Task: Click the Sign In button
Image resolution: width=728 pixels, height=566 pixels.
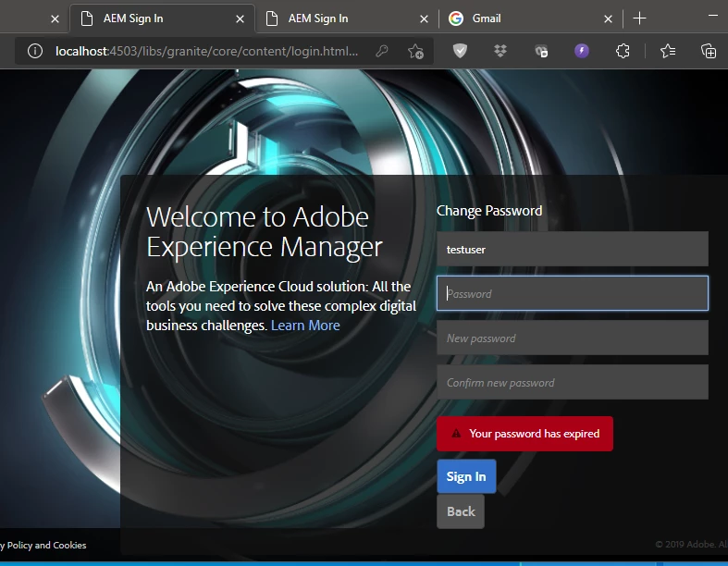Action: click(x=466, y=476)
